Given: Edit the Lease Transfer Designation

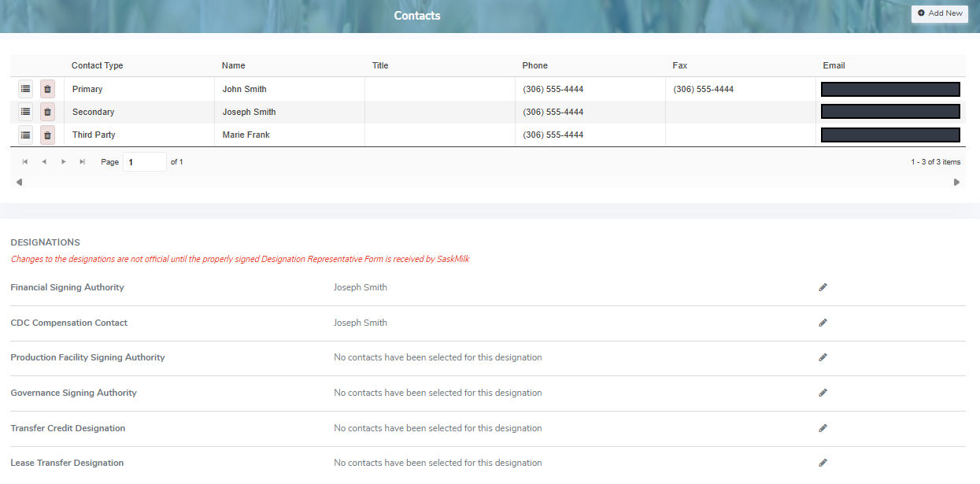Looking at the screenshot, I should (x=823, y=463).
